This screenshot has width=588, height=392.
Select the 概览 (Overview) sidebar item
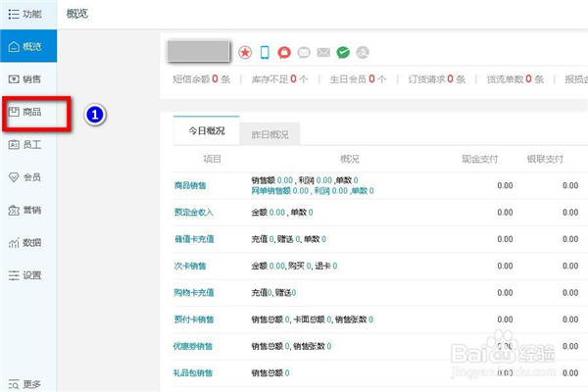pos(27,46)
